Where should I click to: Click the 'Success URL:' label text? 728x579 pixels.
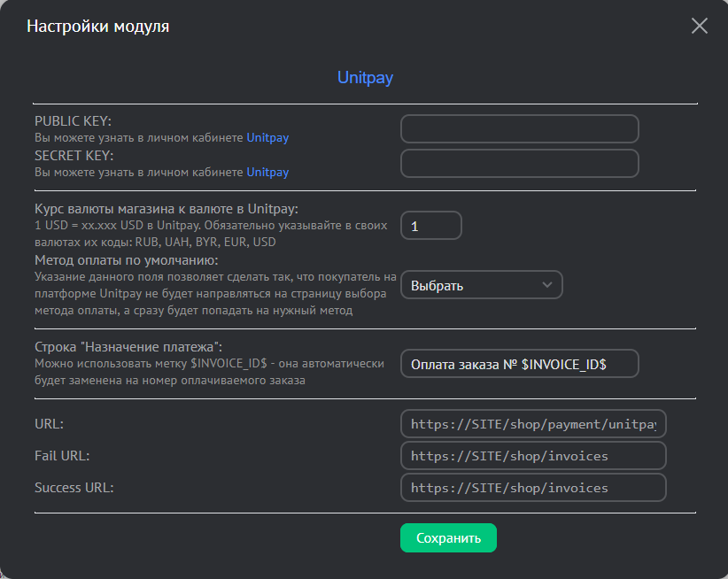[x=74, y=488]
